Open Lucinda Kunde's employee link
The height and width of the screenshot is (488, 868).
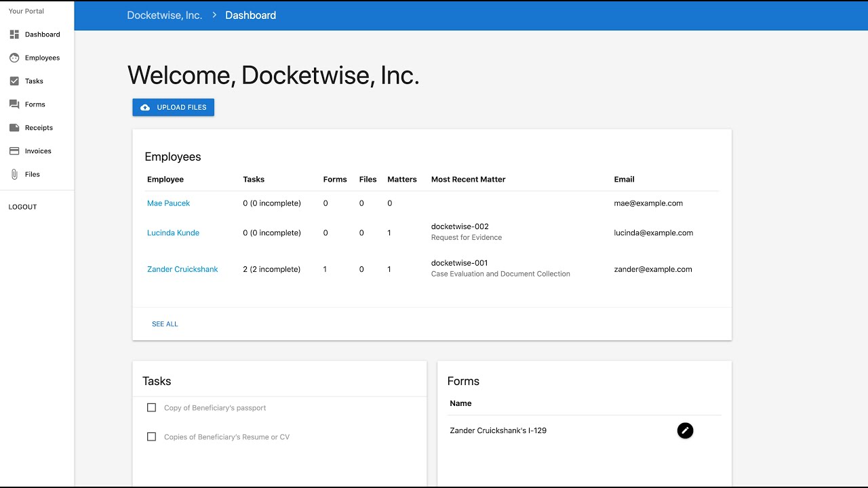[173, 232]
